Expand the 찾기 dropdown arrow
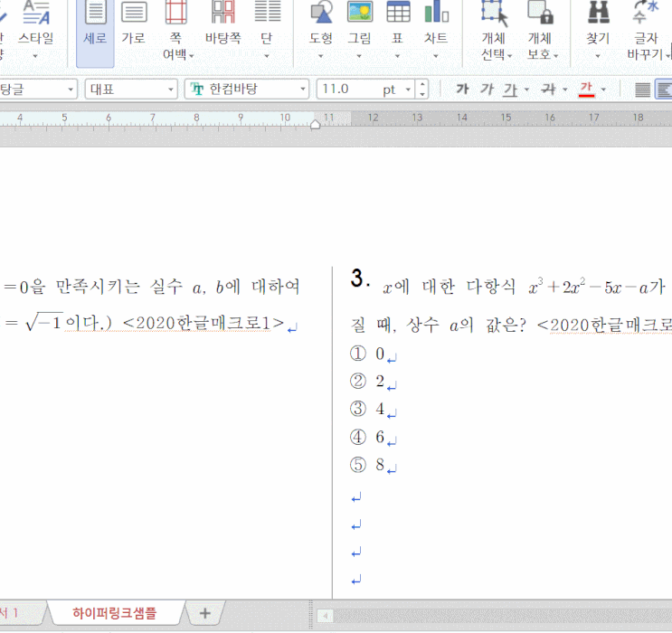Image resolution: width=672 pixels, height=633 pixels. tap(598, 56)
